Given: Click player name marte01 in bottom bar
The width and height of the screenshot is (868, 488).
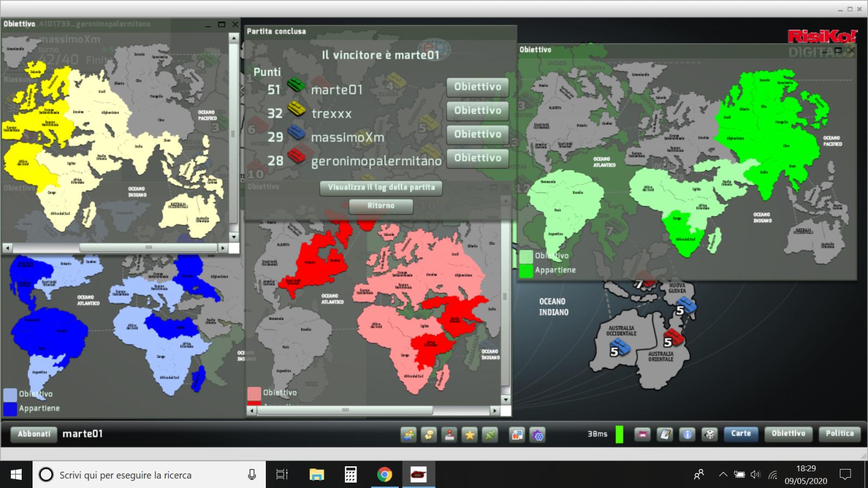Looking at the screenshot, I should 82,434.
